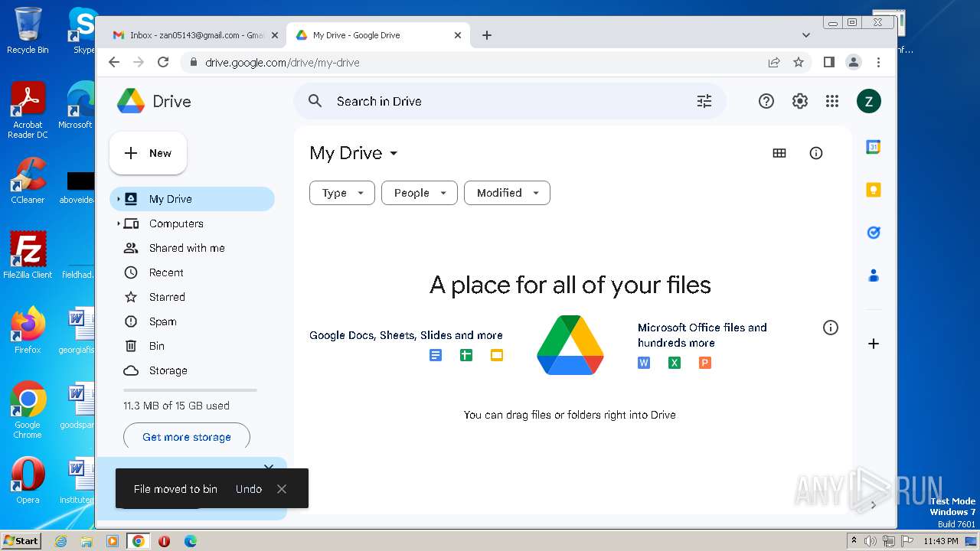
Task: Focus the Search in Drive field
Action: click(x=510, y=101)
